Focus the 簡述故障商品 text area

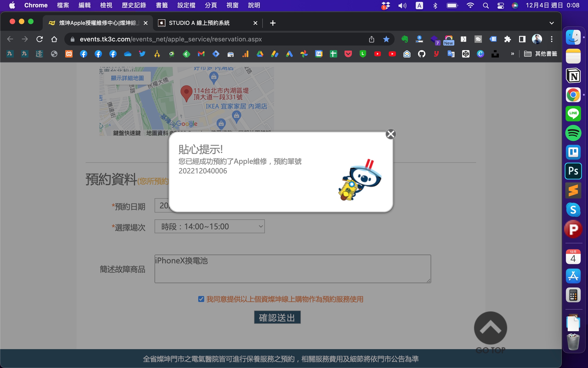click(x=293, y=269)
